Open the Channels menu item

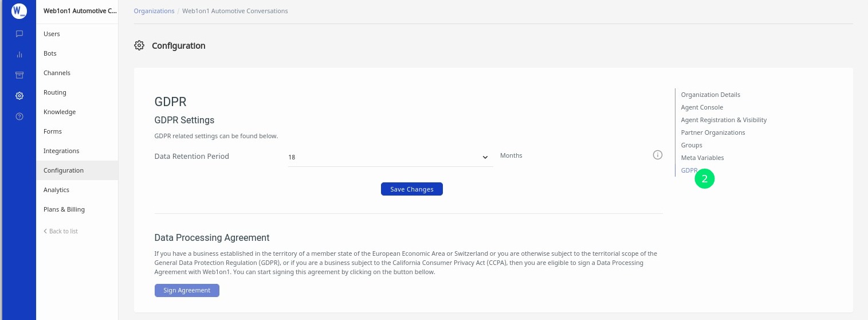(77, 73)
